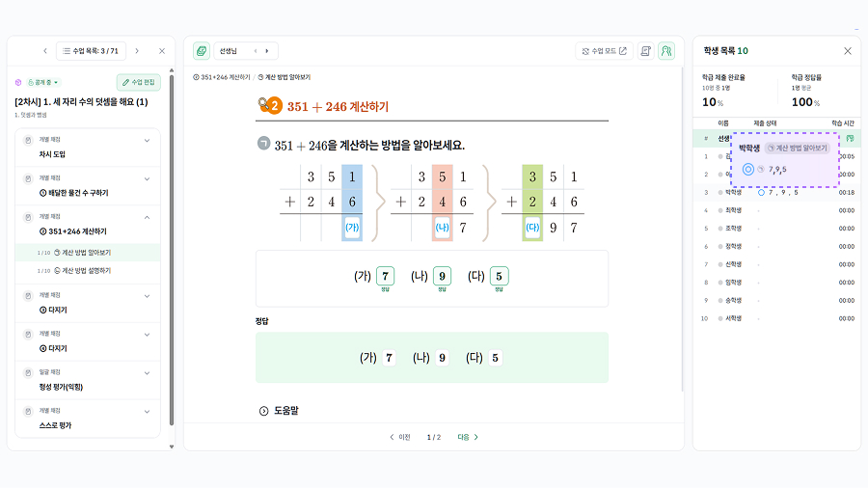
Task: Go to 다음 page
Action: [468, 437]
